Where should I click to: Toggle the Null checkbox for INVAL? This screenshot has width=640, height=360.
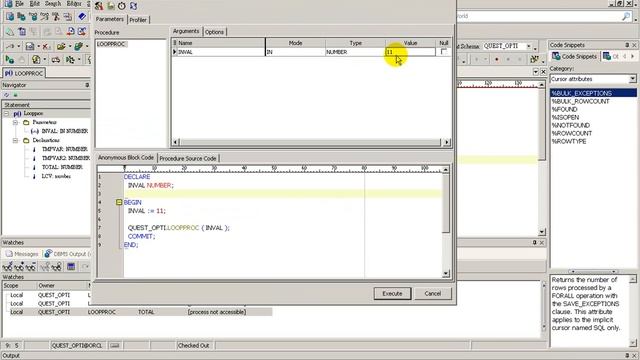[444, 52]
